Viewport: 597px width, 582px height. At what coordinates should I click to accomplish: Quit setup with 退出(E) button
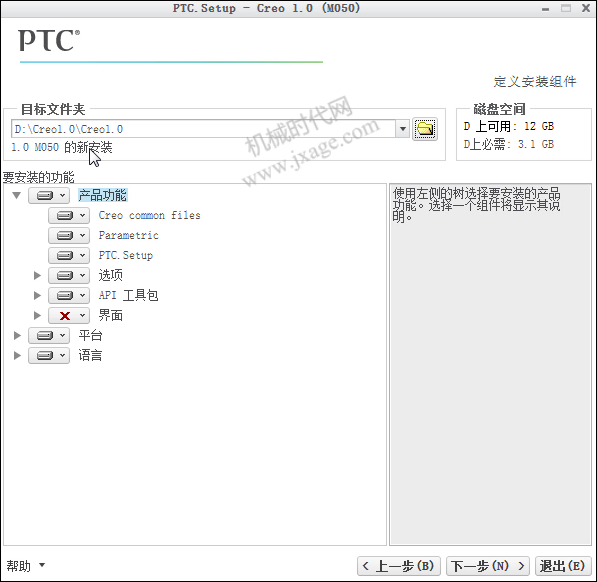click(562, 566)
